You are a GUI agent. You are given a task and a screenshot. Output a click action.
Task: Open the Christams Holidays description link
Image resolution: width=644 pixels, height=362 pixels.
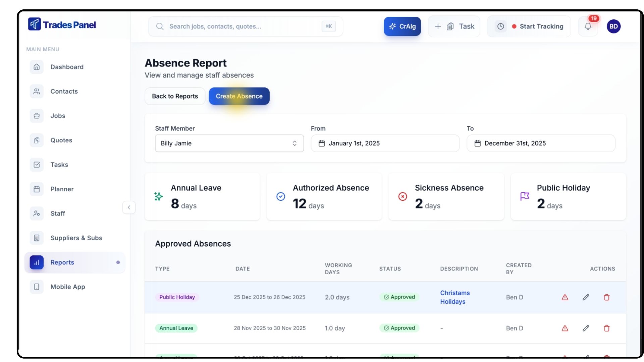tap(454, 297)
